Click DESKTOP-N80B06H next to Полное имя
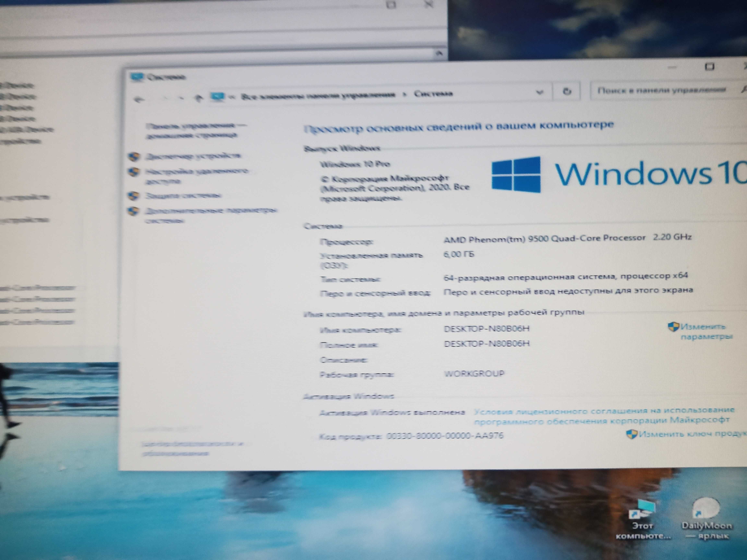 (x=487, y=344)
